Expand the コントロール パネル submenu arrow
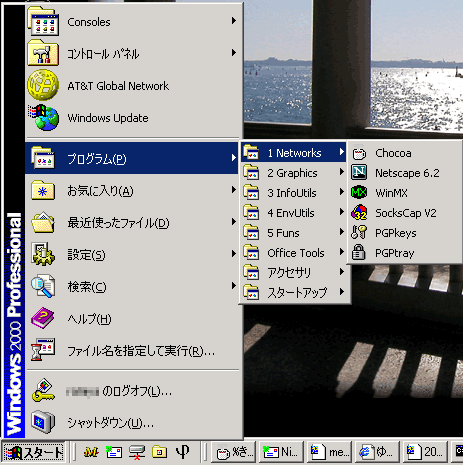This screenshot has width=463, height=465. [x=234, y=53]
